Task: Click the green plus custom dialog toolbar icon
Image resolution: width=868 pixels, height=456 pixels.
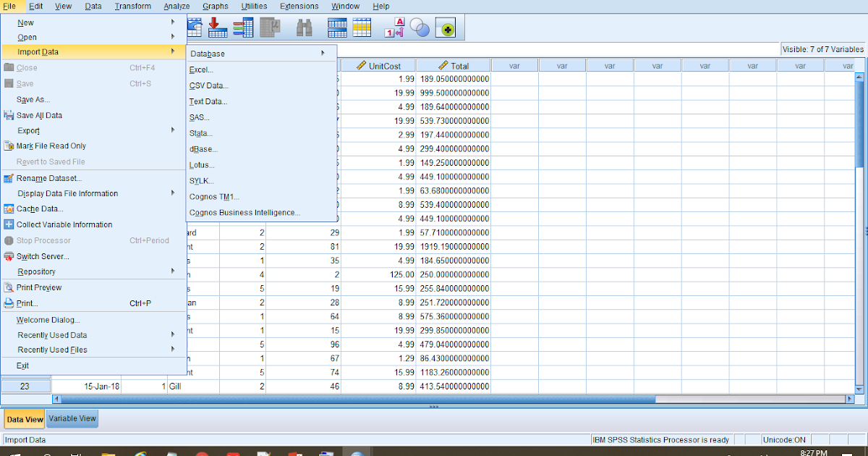Action: 446,28
